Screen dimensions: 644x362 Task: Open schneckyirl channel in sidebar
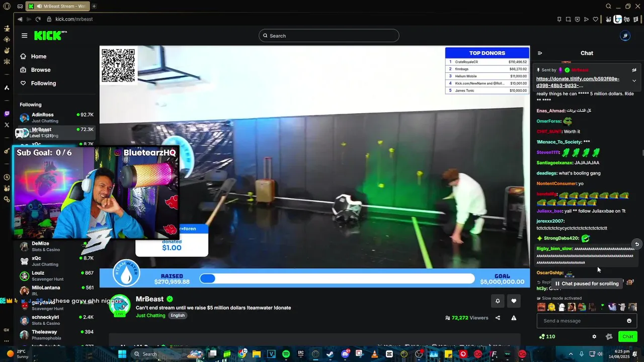[56, 320]
